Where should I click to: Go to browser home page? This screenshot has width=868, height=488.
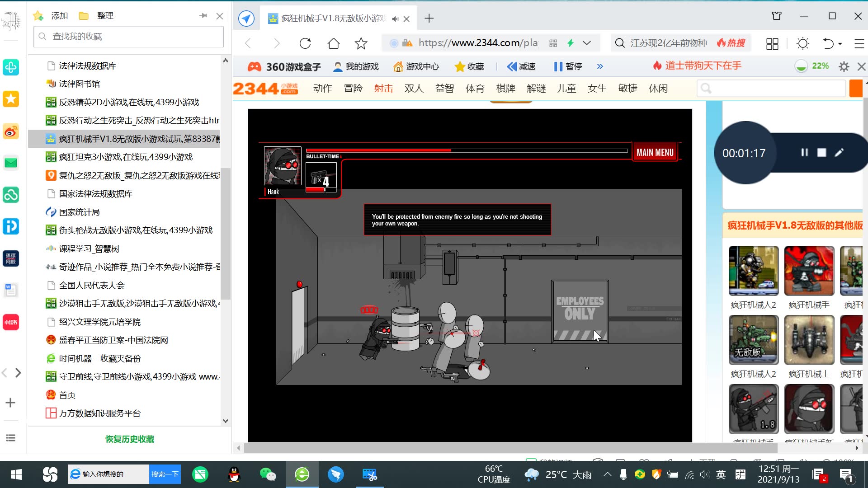point(333,43)
